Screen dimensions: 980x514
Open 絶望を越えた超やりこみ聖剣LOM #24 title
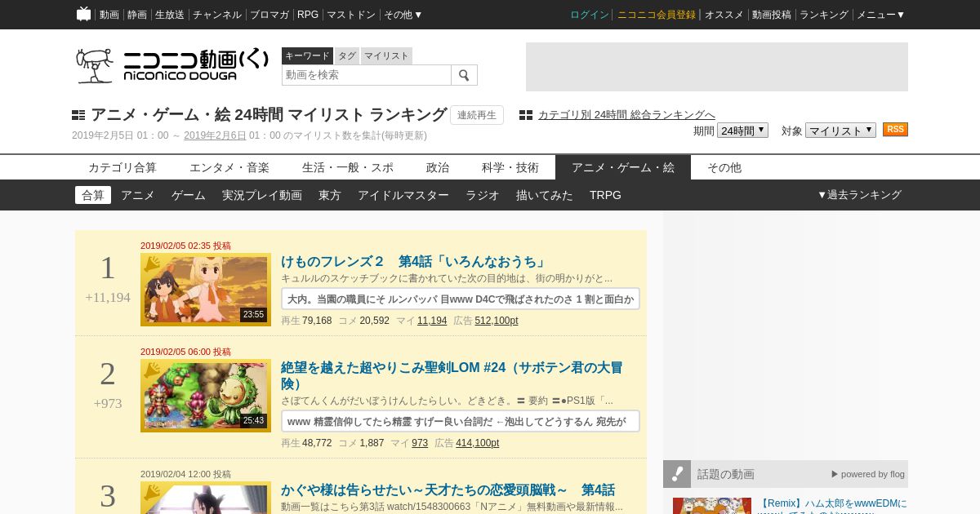click(452, 376)
